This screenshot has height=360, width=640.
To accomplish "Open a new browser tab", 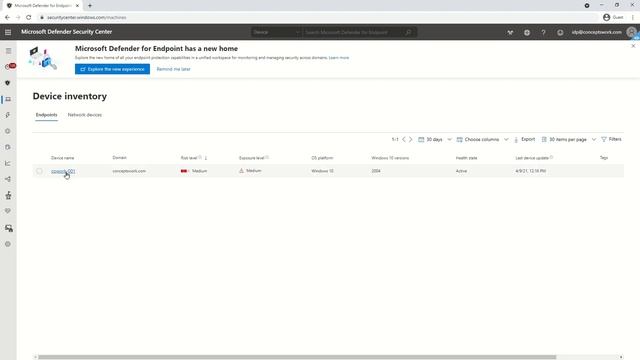I will [x=90, y=6].
